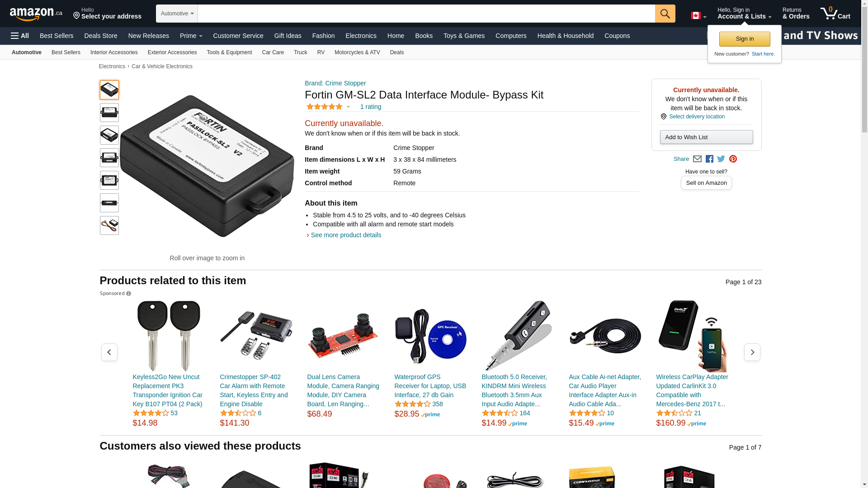This screenshot has width=868, height=488.
Task: Share product on Facebook icon
Action: pos(709,159)
